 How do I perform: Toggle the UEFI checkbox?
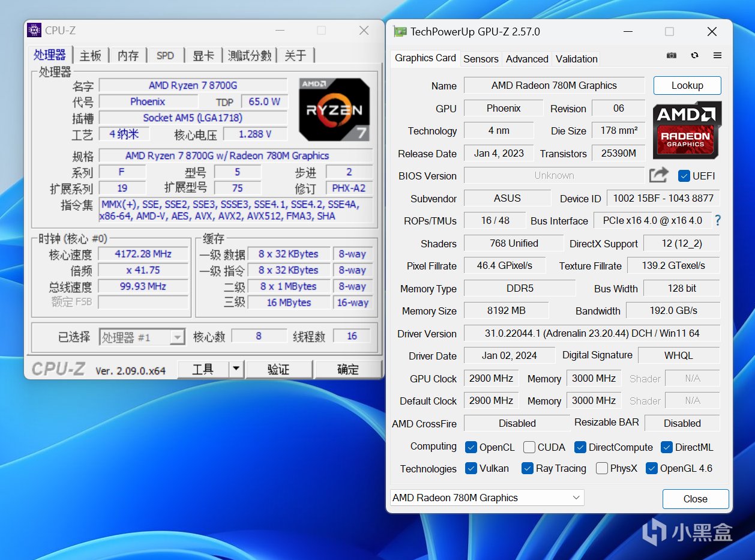684,176
